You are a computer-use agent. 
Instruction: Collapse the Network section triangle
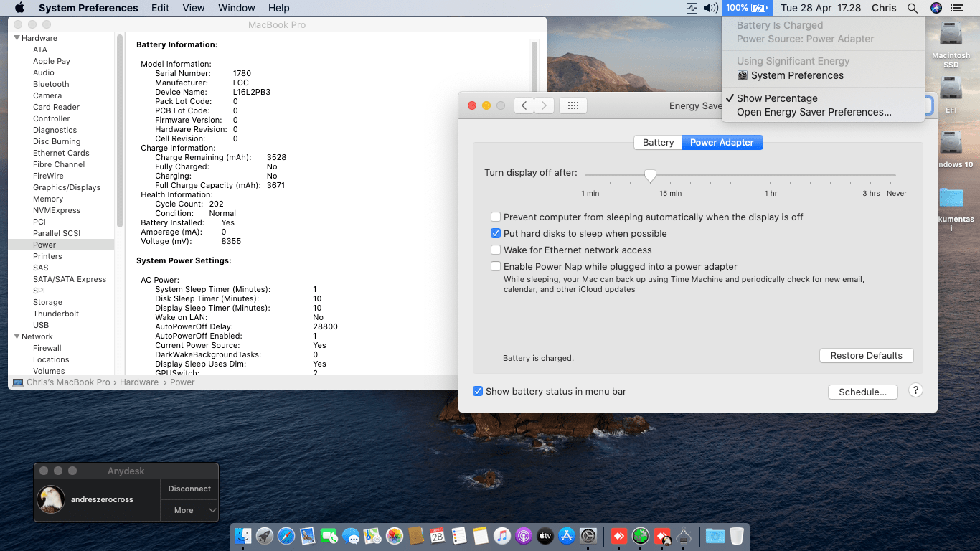tap(17, 336)
